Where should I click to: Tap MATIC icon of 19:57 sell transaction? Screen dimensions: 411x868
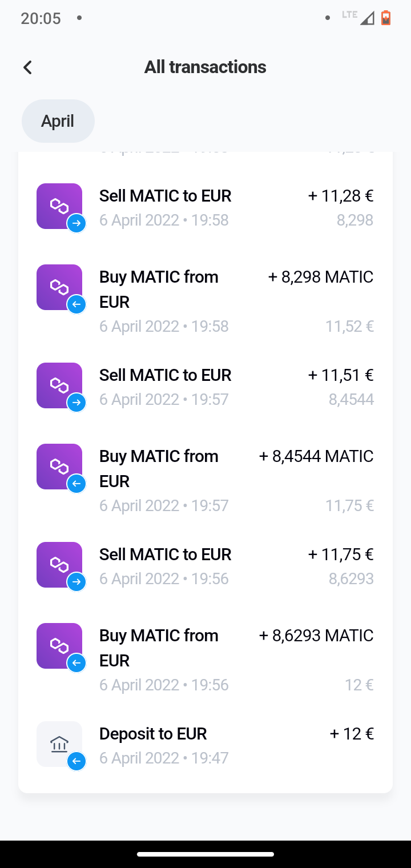(59, 385)
